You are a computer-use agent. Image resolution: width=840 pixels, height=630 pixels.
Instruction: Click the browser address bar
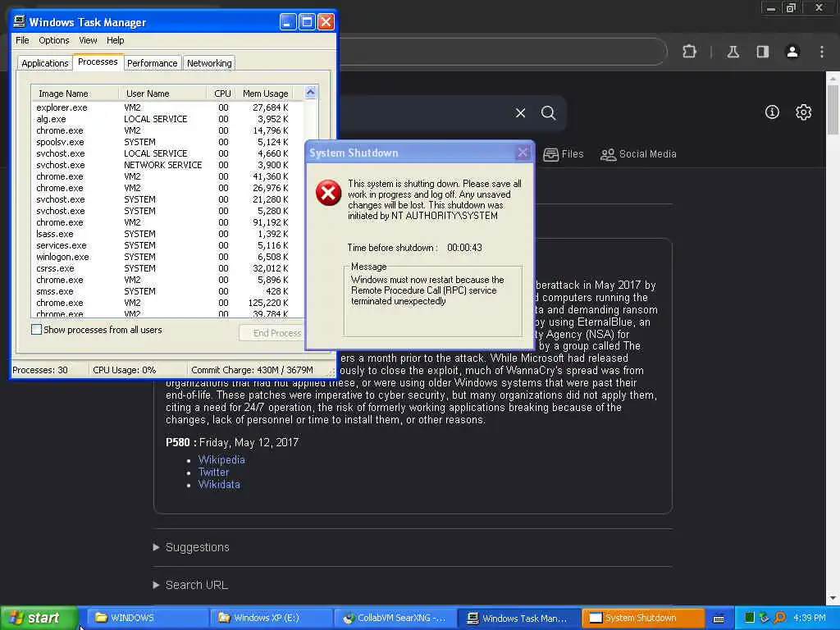(x=501, y=52)
